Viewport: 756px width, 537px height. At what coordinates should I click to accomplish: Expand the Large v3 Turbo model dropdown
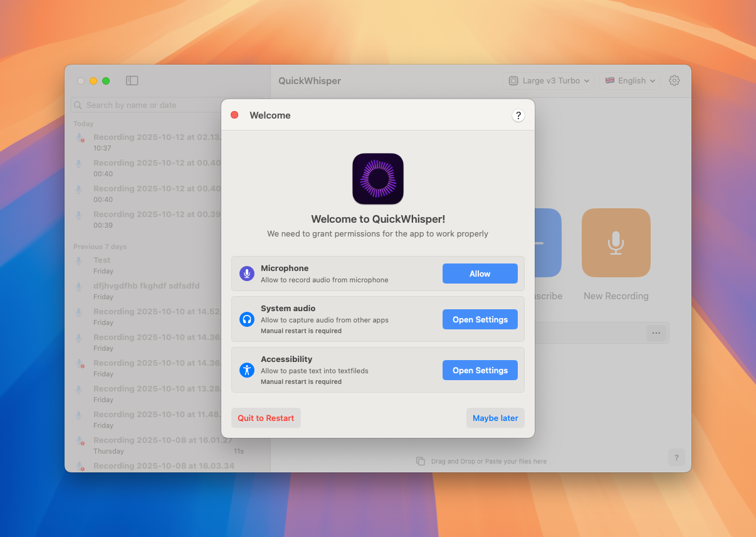pyautogui.click(x=548, y=81)
